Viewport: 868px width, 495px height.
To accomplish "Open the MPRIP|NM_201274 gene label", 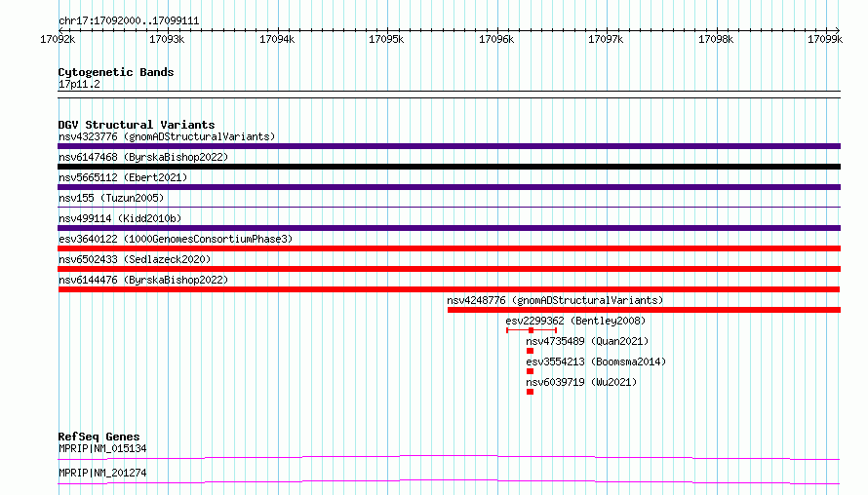I will (102, 473).
